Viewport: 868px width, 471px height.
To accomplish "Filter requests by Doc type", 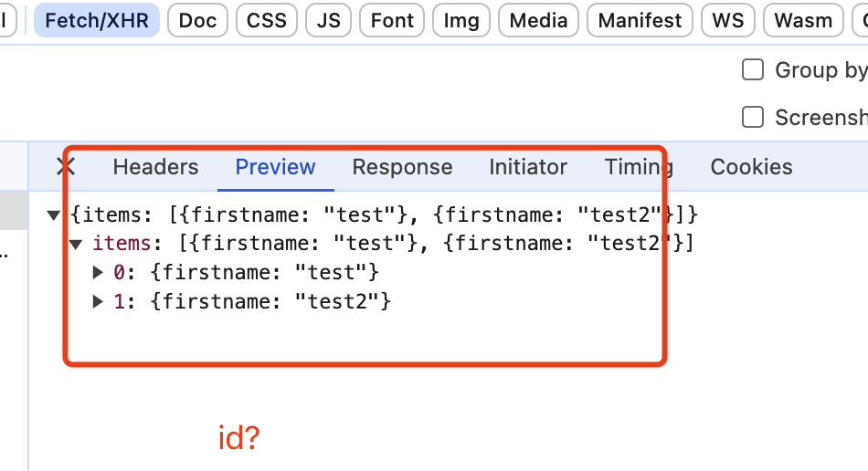I will coord(197,20).
